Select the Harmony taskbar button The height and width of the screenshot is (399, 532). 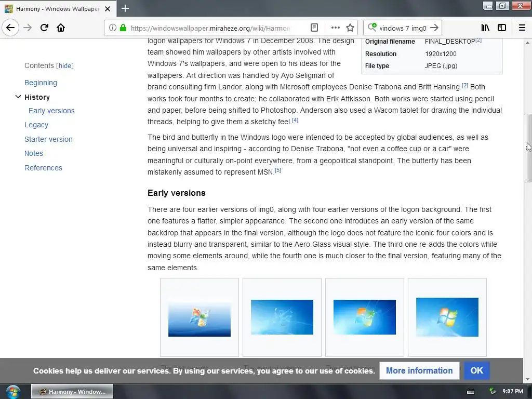(x=72, y=392)
